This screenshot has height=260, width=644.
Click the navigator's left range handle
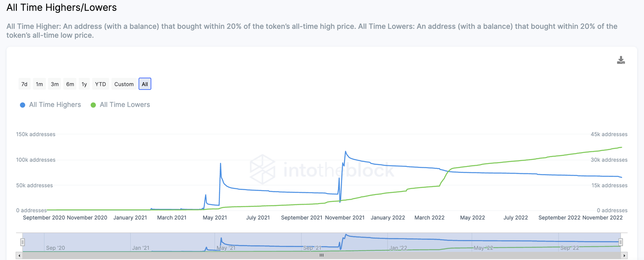pyautogui.click(x=23, y=242)
